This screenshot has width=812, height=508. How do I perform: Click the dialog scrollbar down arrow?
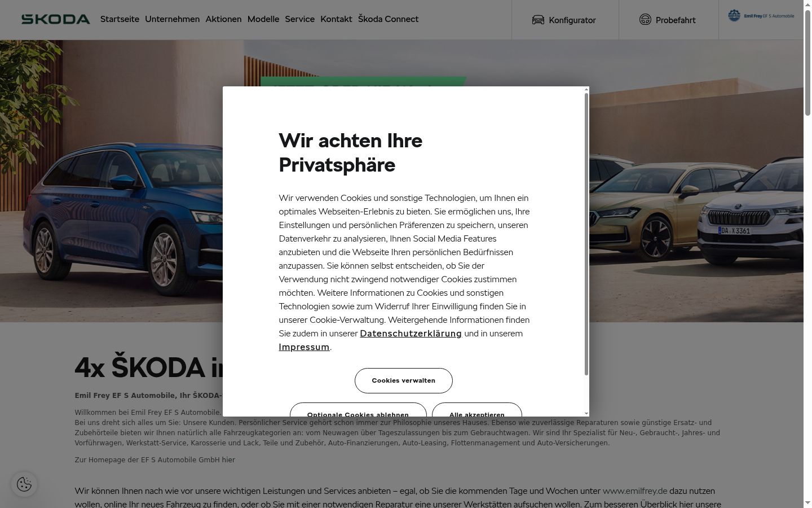pos(586,413)
